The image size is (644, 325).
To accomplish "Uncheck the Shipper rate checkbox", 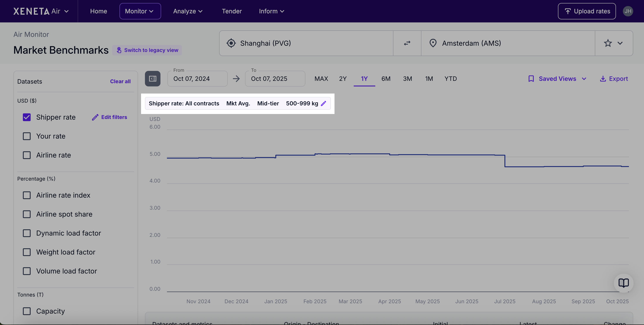I will point(27,117).
